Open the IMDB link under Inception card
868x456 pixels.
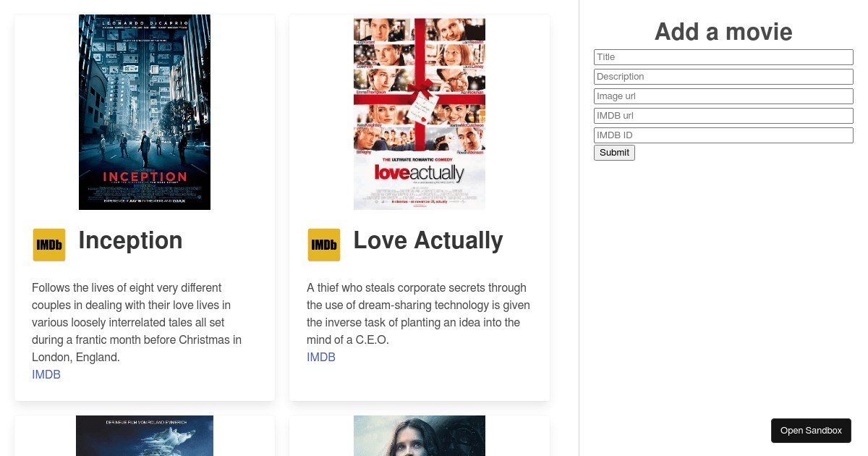click(46, 374)
